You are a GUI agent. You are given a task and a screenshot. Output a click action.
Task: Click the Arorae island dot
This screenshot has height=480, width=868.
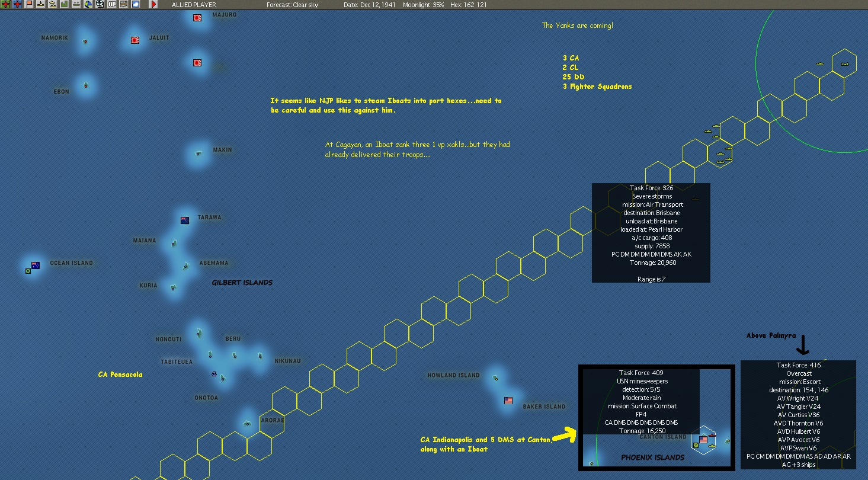tap(247, 423)
